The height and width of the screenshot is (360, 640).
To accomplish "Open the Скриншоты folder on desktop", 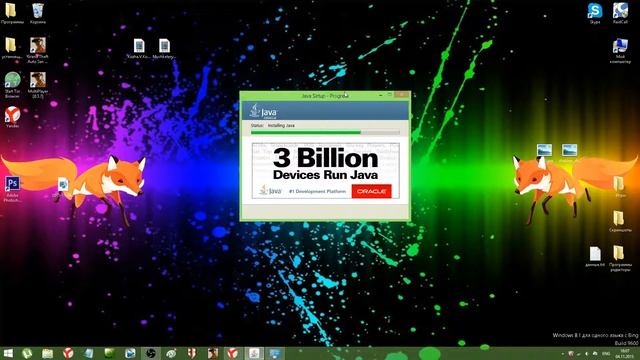I will pyautogui.click(x=620, y=222).
